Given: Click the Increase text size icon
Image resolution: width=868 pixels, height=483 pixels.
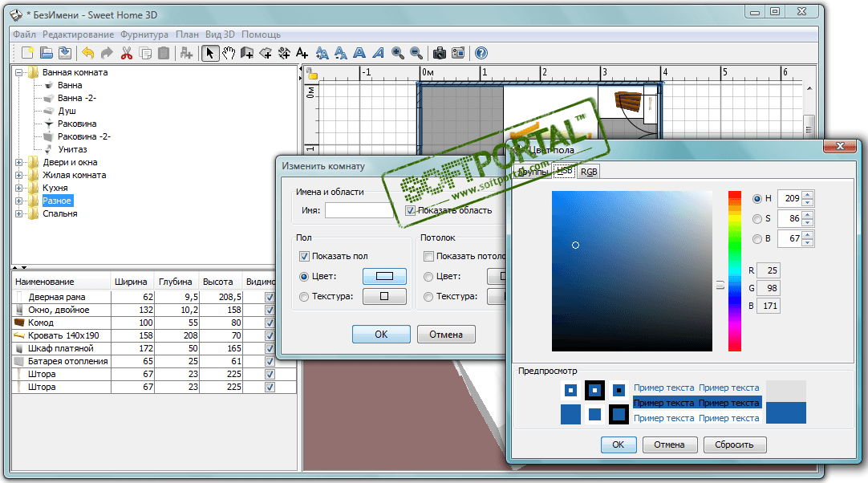Looking at the screenshot, I should click(x=322, y=53).
